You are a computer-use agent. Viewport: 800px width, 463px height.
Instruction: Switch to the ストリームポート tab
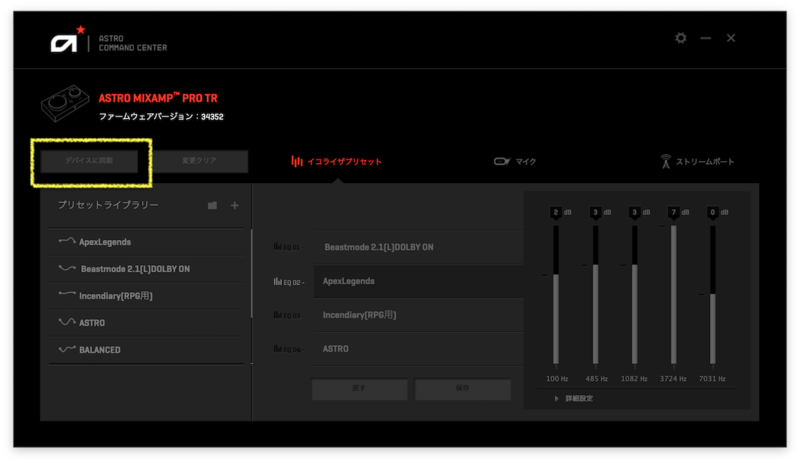point(697,162)
